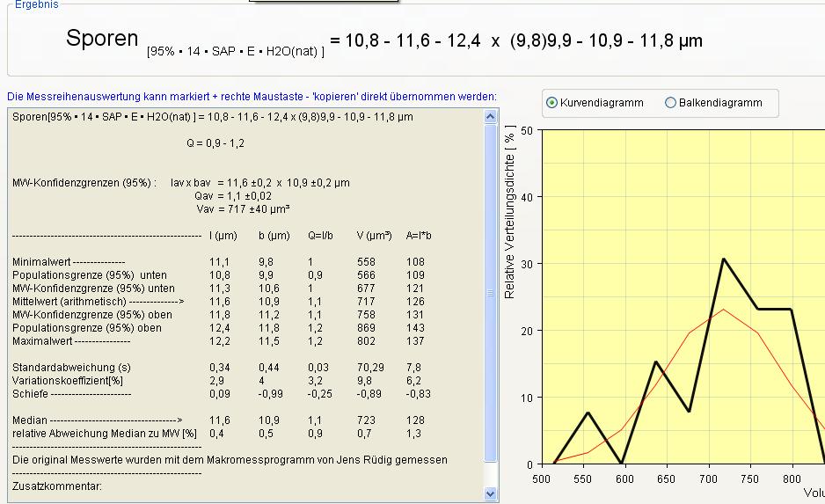This screenshot has width=825, height=504.
Task: Click the Jens Rüdig Makromessprogramm note line
Action: click(x=230, y=459)
